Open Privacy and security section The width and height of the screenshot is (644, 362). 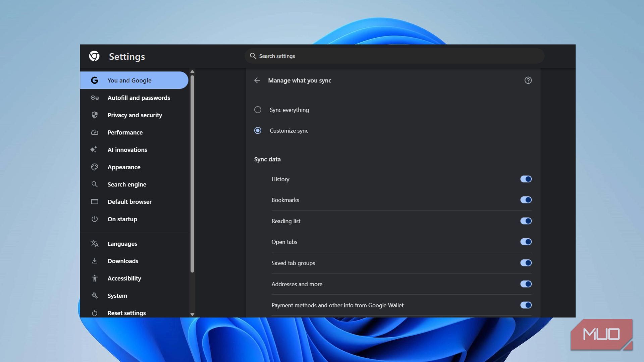click(x=134, y=115)
